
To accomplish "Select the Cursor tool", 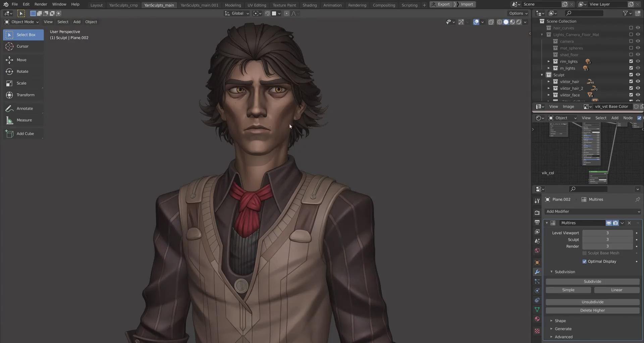I will 22,46.
